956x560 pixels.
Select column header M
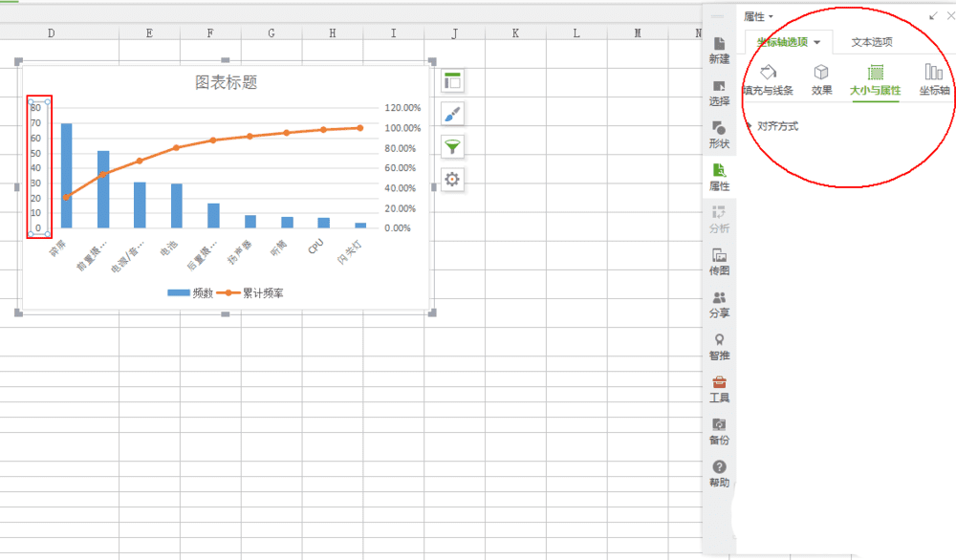[x=637, y=32]
